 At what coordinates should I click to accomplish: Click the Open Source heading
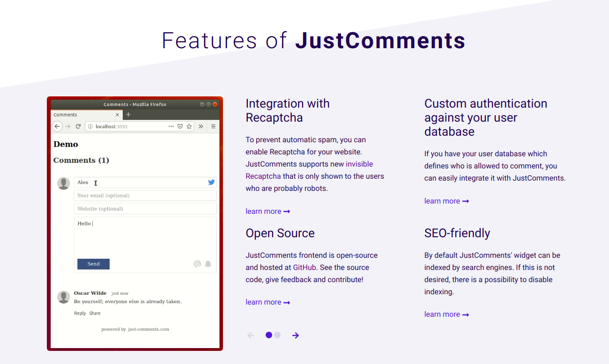[x=280, y=233]
